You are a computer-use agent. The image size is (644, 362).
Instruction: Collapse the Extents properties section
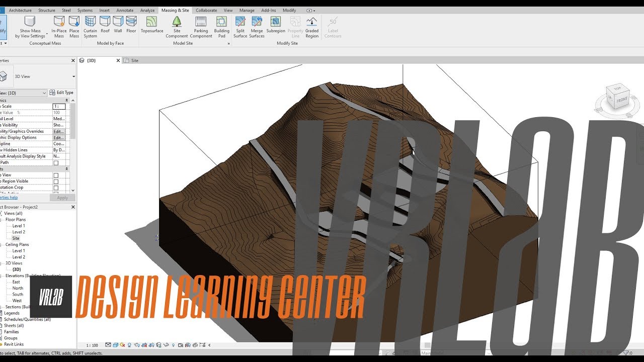tap(66, 169)
